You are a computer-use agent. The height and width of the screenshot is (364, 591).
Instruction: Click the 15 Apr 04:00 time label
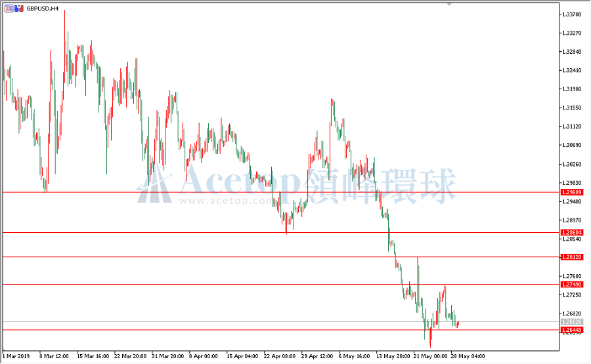pos(242,356)
